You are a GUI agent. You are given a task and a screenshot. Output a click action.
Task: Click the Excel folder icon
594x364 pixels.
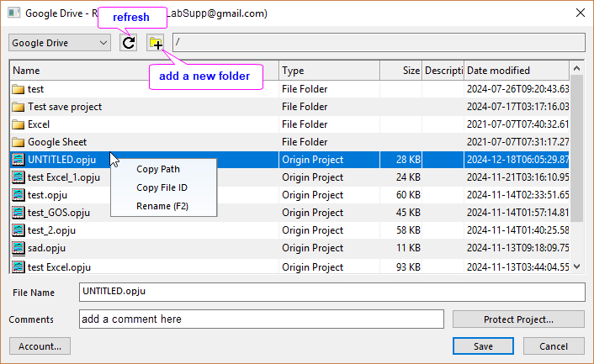click(x=18, y=124)
